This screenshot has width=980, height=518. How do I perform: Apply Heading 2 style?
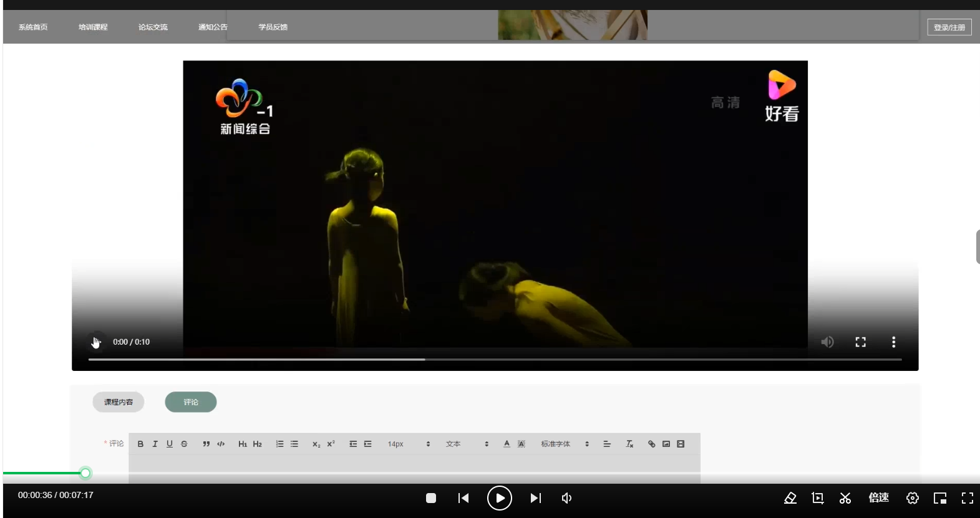click(x=257, y=444)
